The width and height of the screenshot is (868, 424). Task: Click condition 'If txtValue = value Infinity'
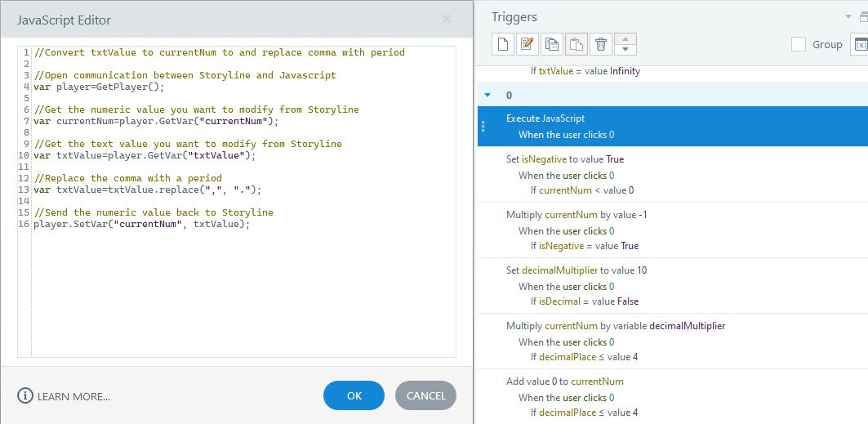(x=585, y=71)
